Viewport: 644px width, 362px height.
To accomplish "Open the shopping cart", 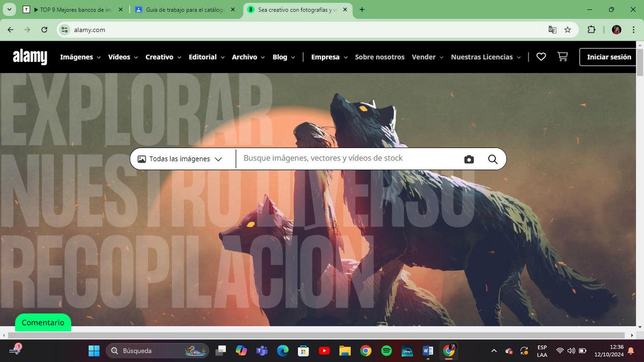I will click(562, 56).
